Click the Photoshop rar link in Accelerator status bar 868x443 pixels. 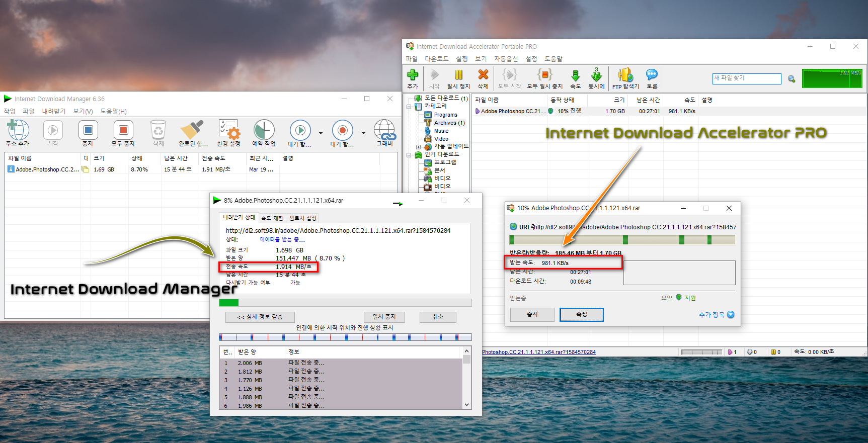point(539,352)
